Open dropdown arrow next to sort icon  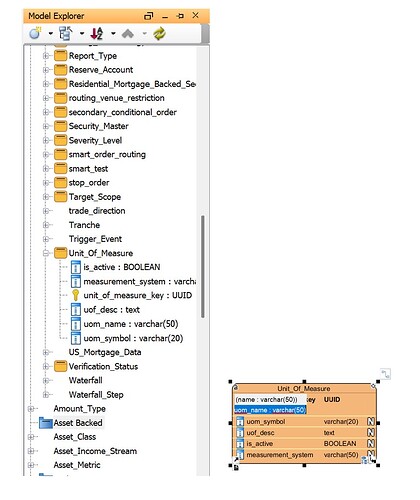tap(113, 33)
